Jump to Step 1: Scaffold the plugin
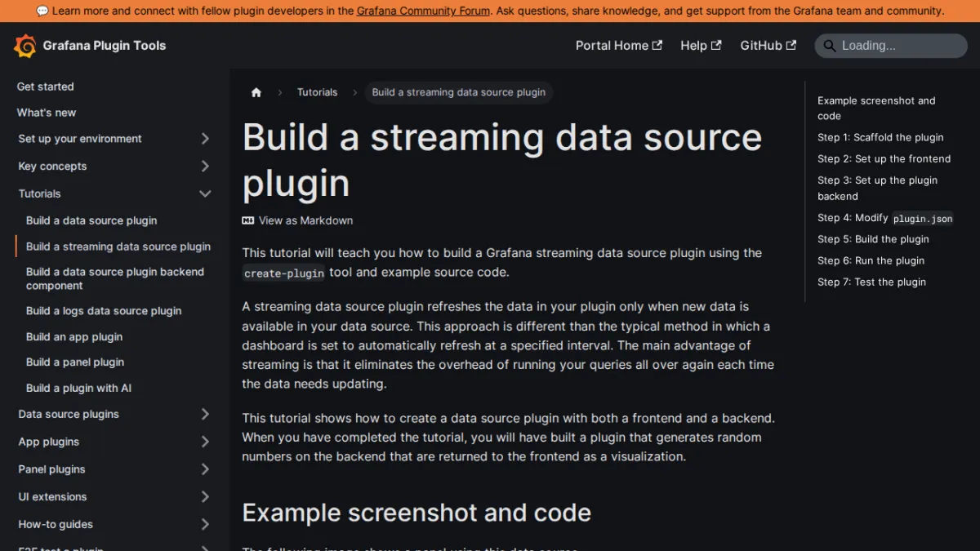Image resolution: width=980 pixels, height=551 pixels. 880,137
